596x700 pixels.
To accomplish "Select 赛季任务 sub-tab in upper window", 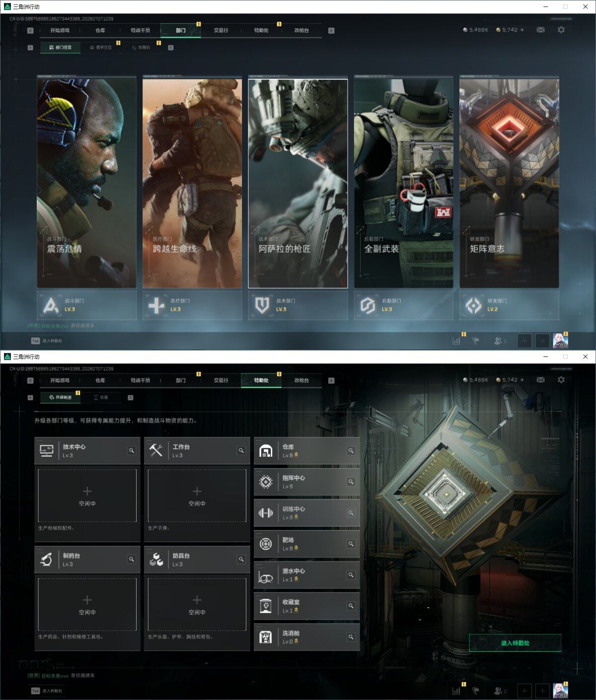I will coord(101,48).
